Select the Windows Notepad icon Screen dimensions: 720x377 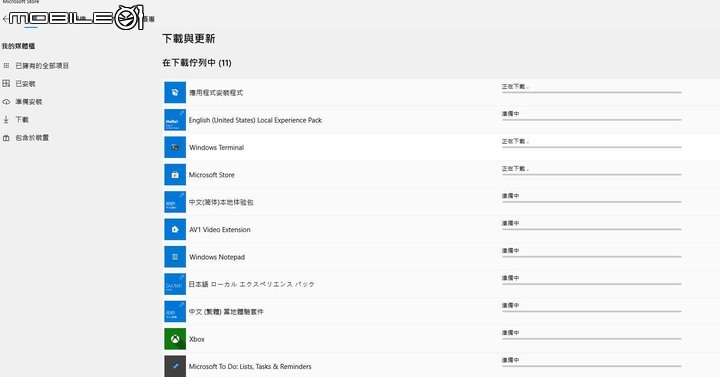(x=175, y=257)
